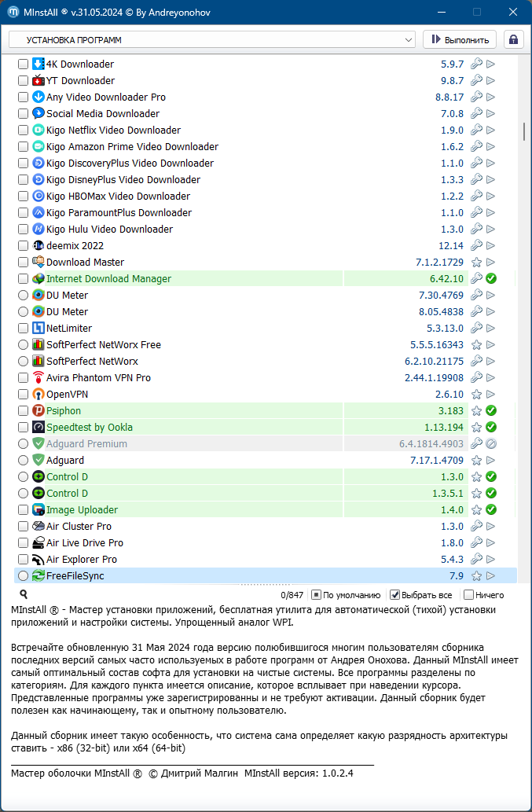532x812 pixels.
Task: Click the YT Downloader red TV icon
Action: point(39,81)
